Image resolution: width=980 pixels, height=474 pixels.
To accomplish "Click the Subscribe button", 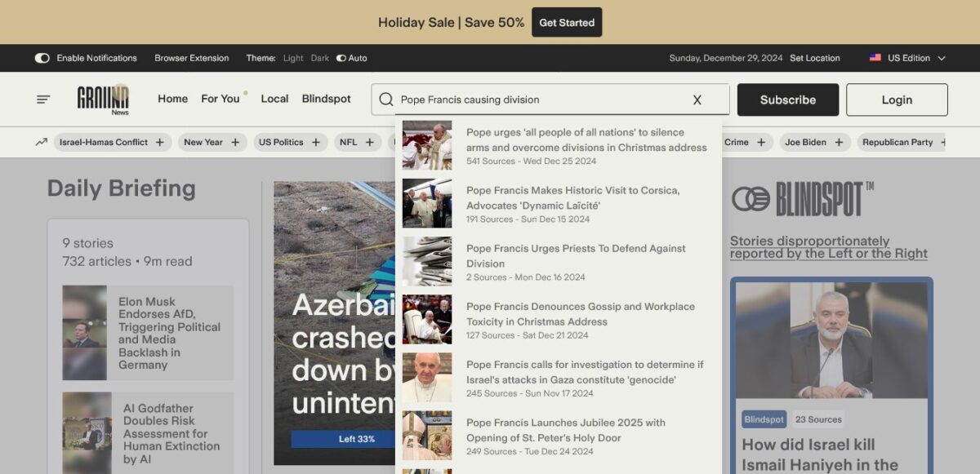I will pyautogui.click(x=788, y=100).
